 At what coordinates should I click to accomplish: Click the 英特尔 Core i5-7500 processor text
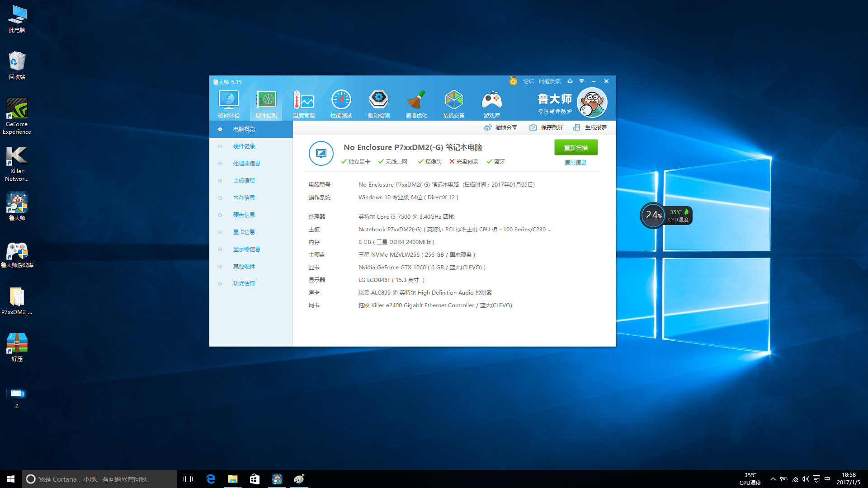[406, 217]
